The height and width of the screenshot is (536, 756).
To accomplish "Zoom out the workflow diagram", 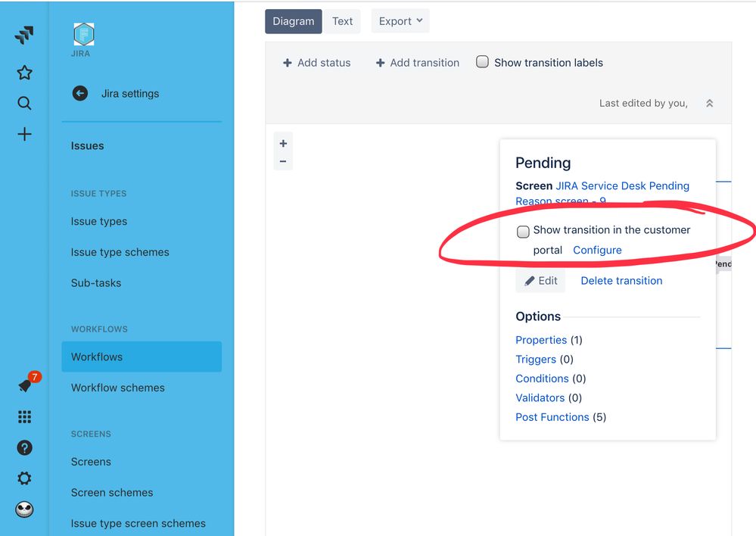I will [x=283, y=161].
